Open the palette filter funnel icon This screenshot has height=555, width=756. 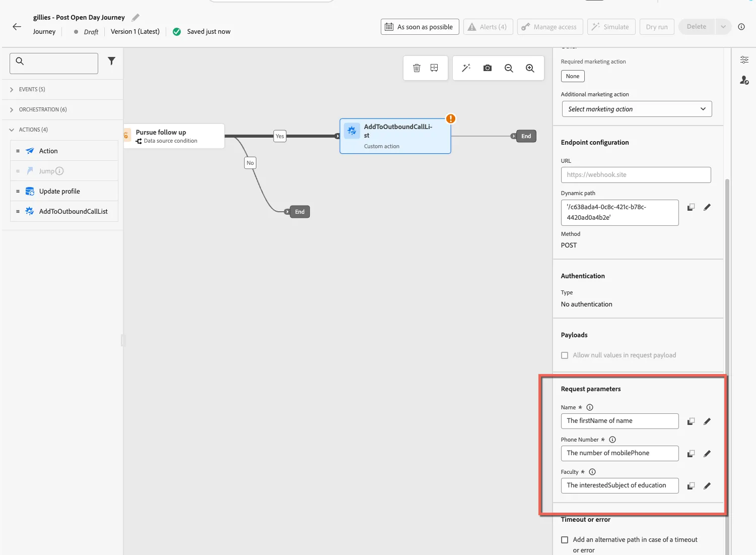pyautogui.click(x=112, y=61)
